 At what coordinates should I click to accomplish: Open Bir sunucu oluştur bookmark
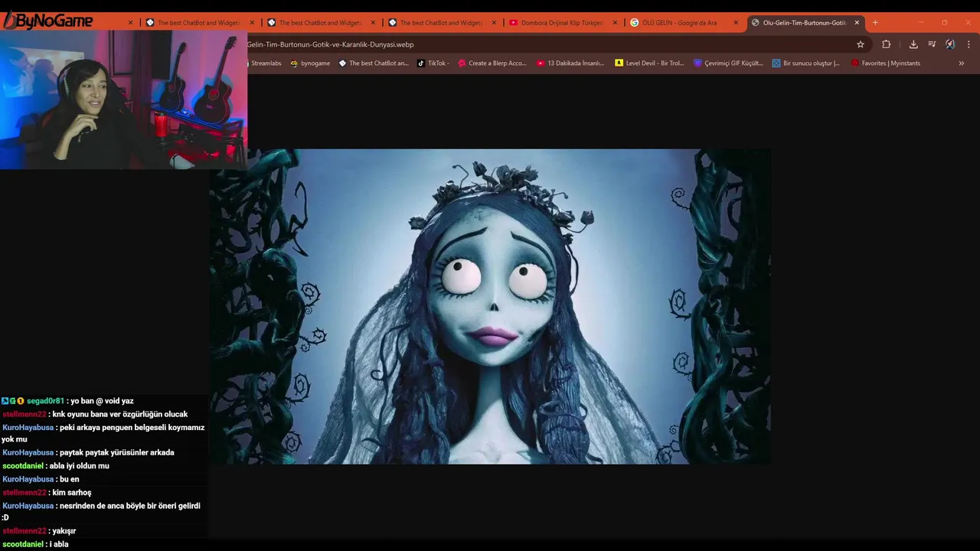[x=806, y=63]
